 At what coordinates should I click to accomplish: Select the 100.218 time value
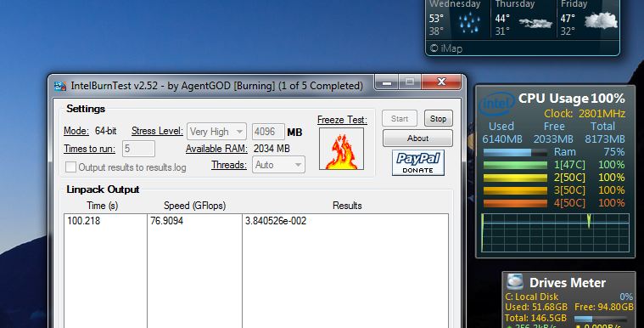click(x=84, y=221)
